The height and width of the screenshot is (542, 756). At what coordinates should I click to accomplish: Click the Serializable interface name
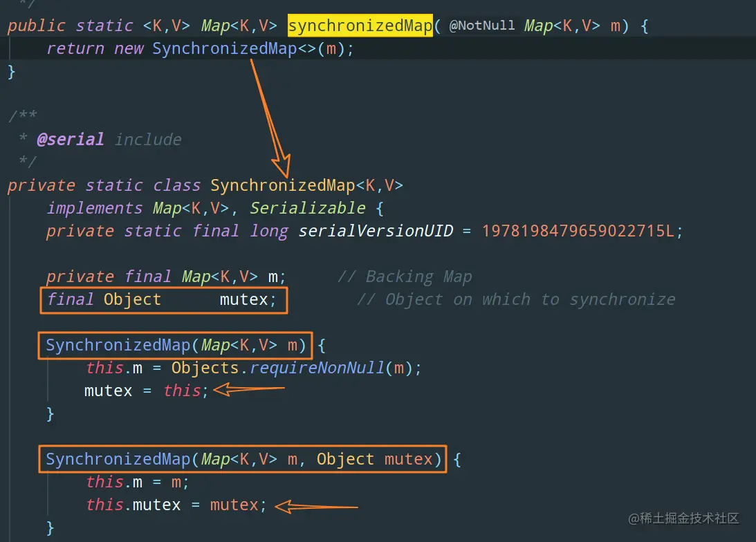[308, 208]
